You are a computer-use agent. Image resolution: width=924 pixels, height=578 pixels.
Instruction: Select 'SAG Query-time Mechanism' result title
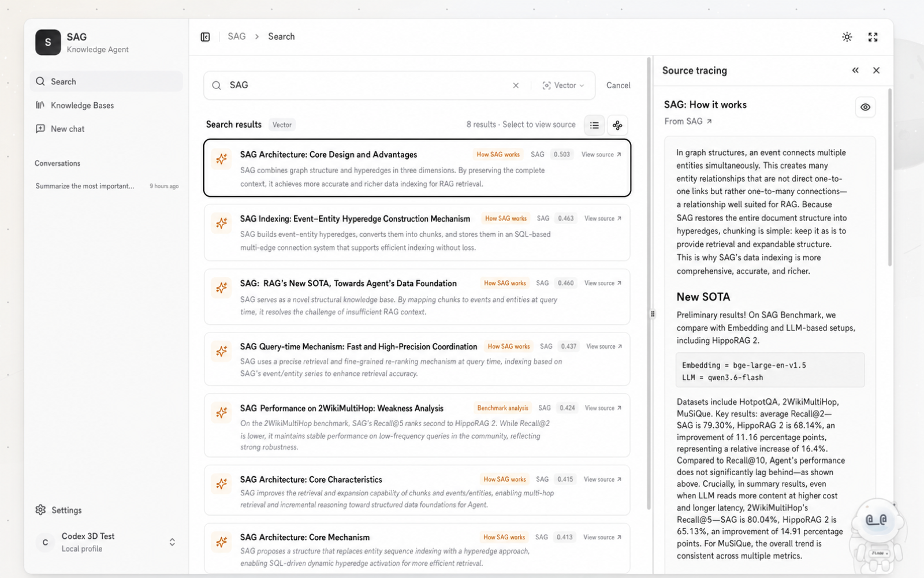click(359, 347)
